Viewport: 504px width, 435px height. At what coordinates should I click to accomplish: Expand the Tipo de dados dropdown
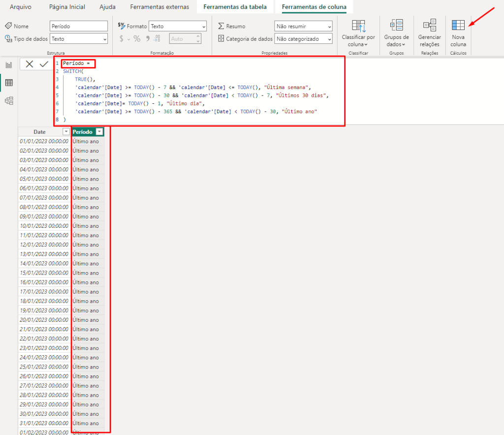click(x=79, y=39)
